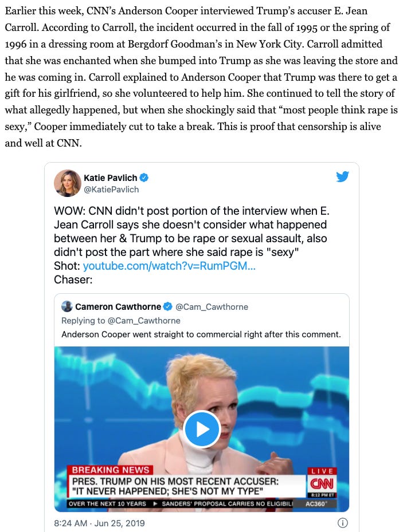Click the video thumbnail of E. Jean Carroll
The width and height of the screenshot is (407, 532).
tap(202, 429)
